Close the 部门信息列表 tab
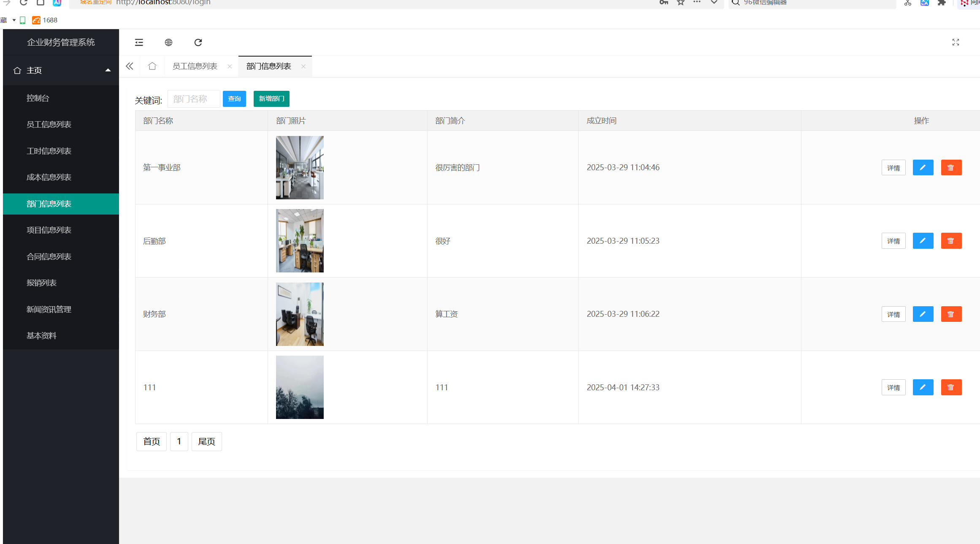 tap(303, 66)
